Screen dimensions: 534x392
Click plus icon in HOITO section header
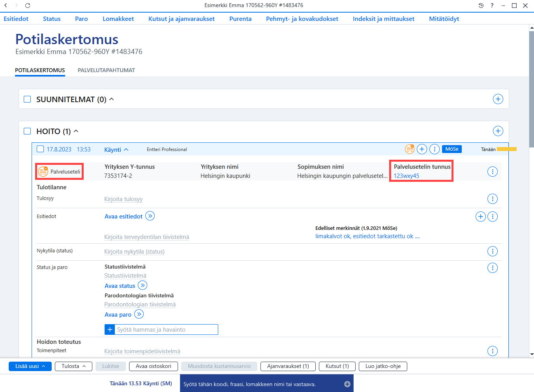click(x=498, y=131)
